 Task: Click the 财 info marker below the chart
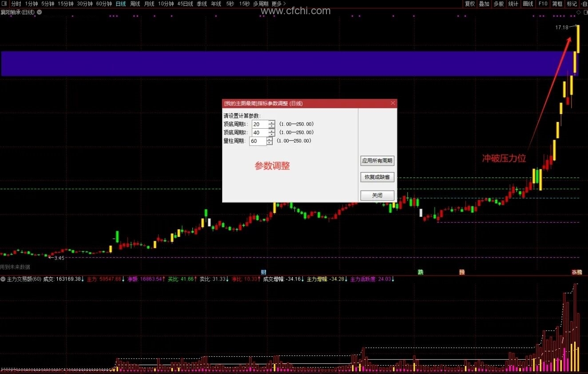point(263,272)
